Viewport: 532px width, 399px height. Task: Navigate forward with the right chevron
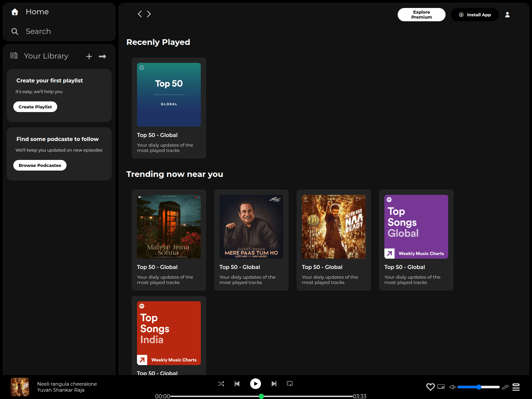[149, 14]
